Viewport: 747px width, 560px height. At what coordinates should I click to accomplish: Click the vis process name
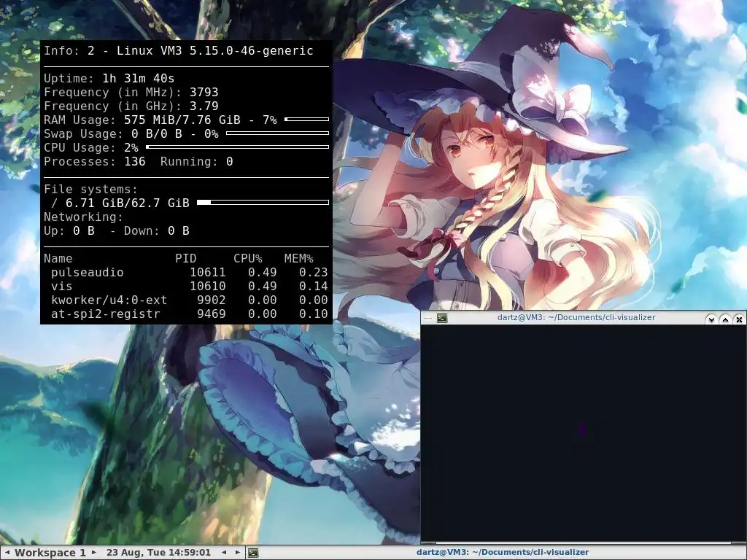(x=61, y=286)
